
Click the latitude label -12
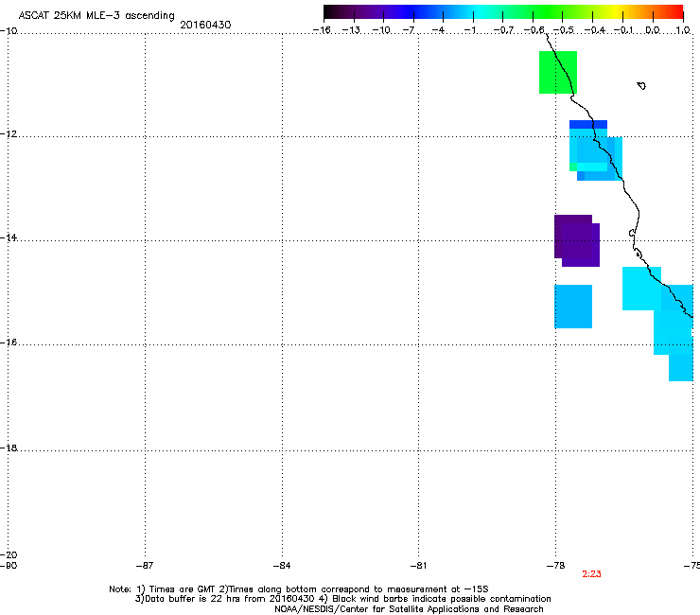(x=9, y=134)
